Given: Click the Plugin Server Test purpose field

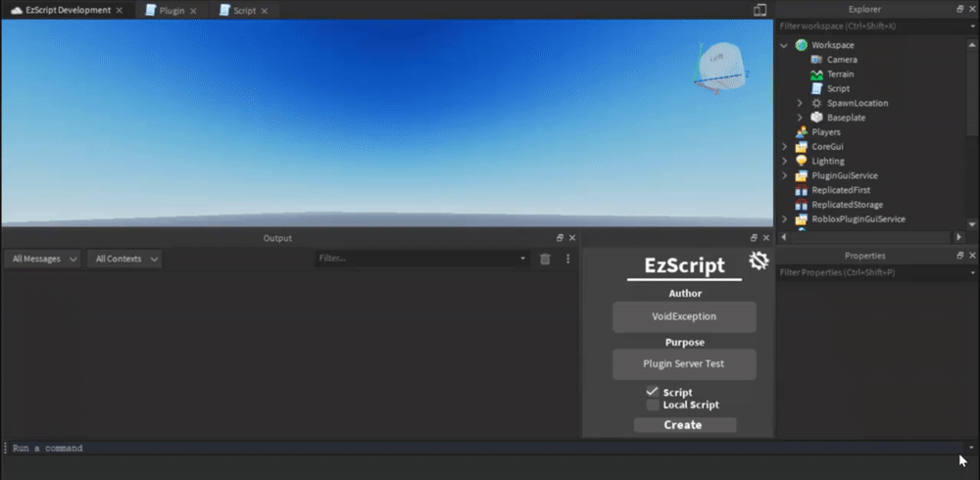Looking at the screenshot, I should (684, 364).
